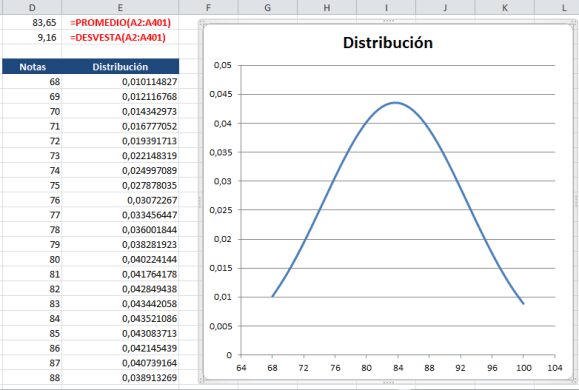The image size is (579, 390).
Task: Click the chart's bottom-edge sizing handle dots
Action: point(388,382)
